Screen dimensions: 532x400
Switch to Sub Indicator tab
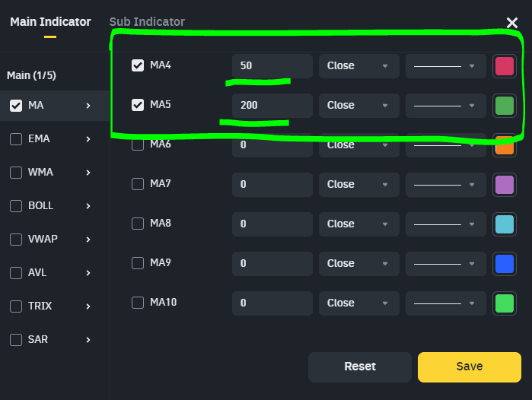[147, 22]
